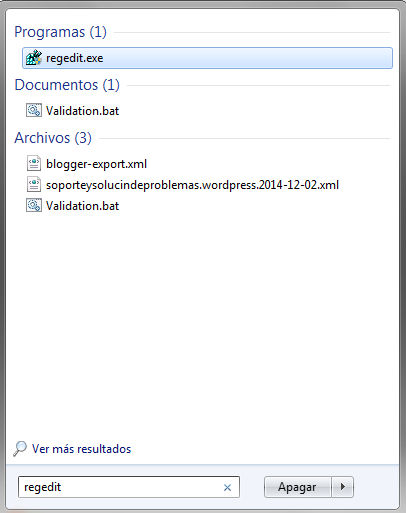406x513 pixels.
Task: Click the magnifier icon beside Ver más resultados
Action: tap(20, 449)
